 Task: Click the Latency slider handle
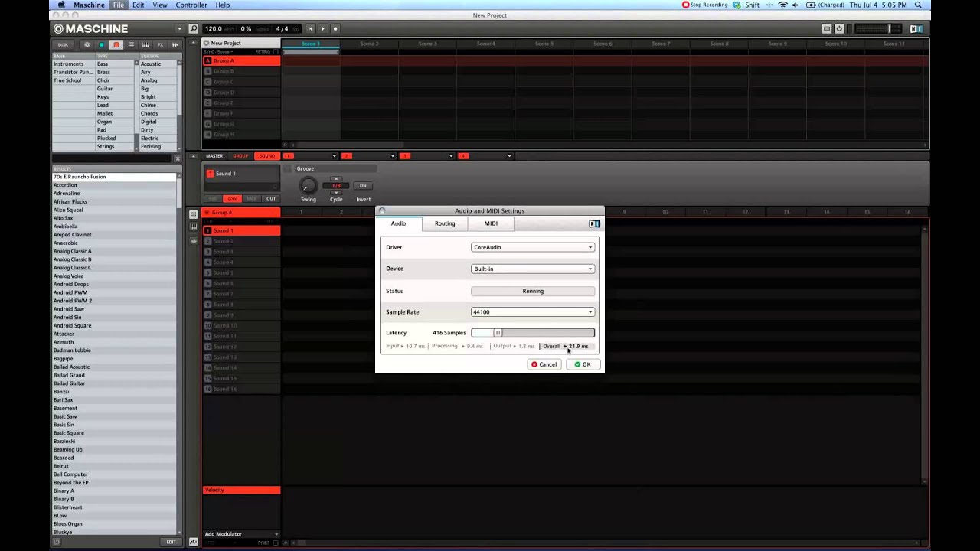[498, 333]
